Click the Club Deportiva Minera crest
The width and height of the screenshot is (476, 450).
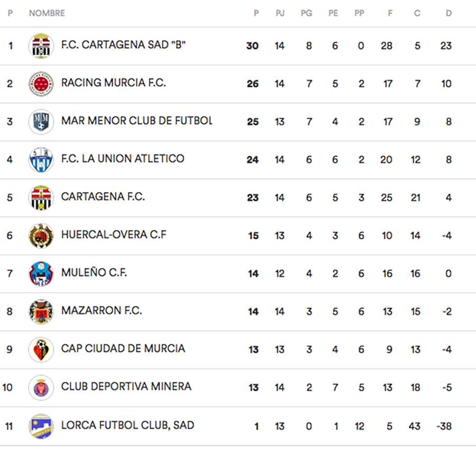(x=41, y=388)
